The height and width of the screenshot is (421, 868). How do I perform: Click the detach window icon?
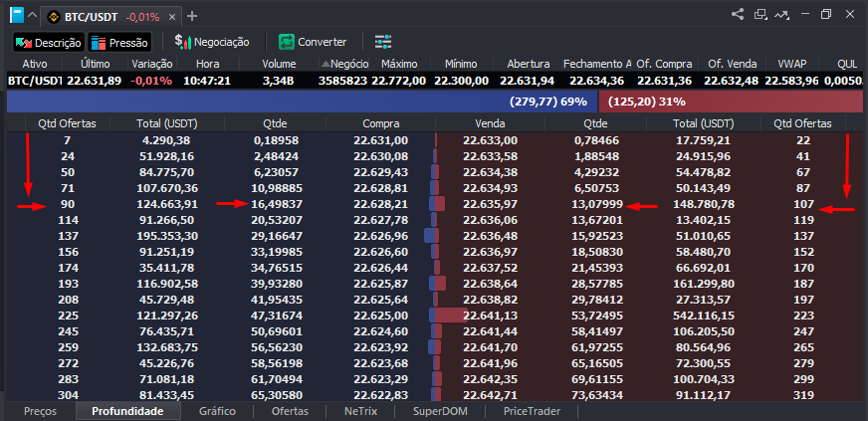pos(761,14)
